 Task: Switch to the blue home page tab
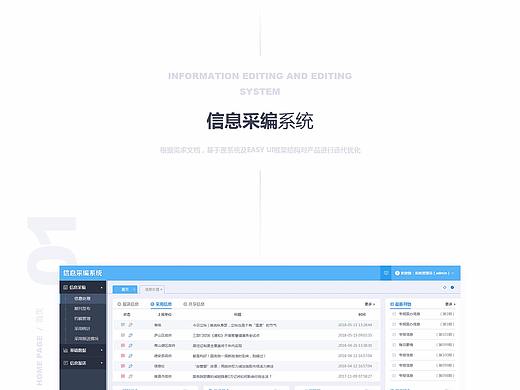(x=125, y=289)
